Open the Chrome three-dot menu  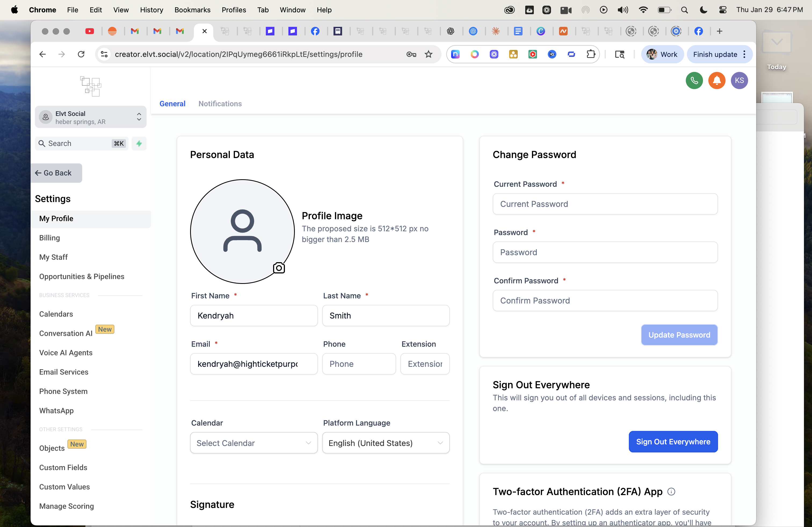pos(744,54)
